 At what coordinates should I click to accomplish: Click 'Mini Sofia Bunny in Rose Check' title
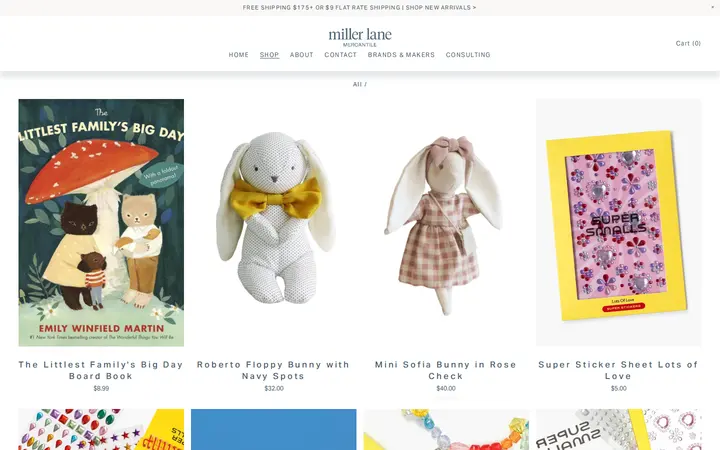point(446,370)
